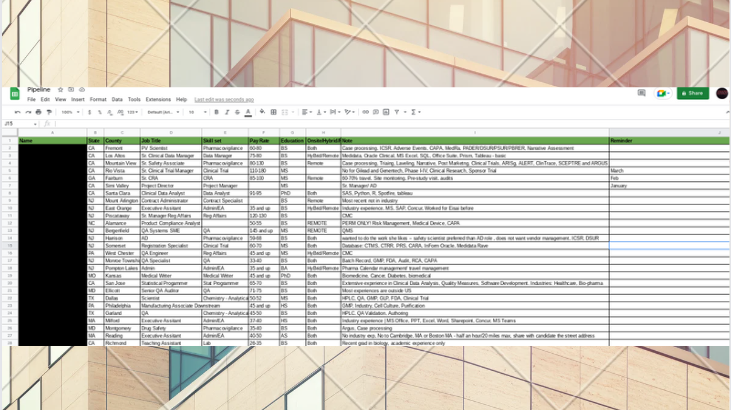Select the 'Pay Rate' header cell

[263, 140]
